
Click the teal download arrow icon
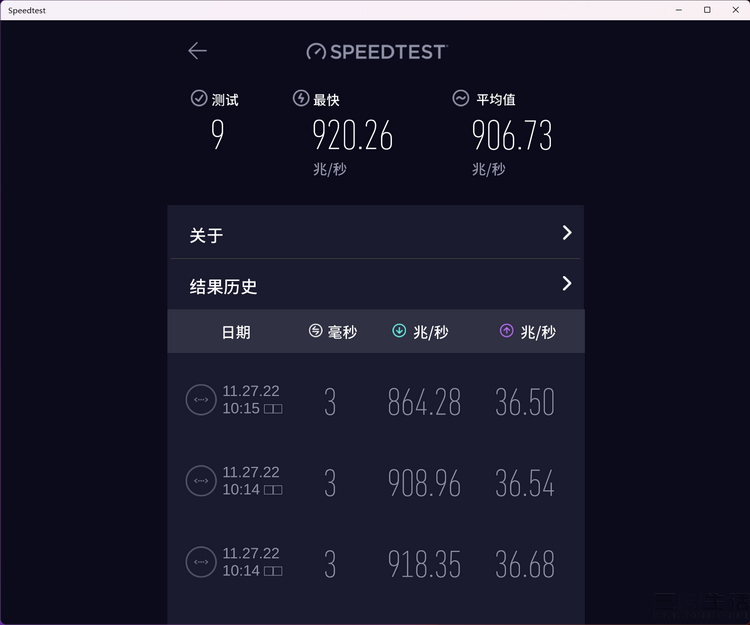(x=399, y=330)
